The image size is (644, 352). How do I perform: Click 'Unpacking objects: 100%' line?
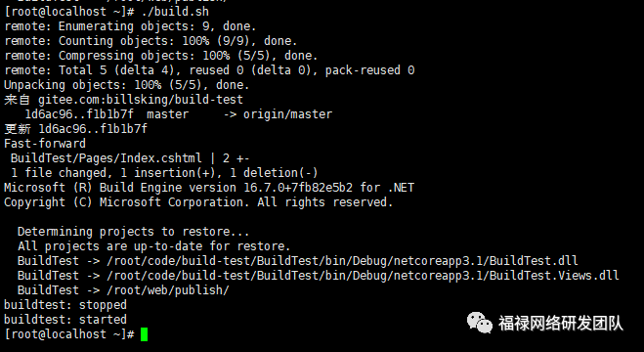[x=127, y=85]
